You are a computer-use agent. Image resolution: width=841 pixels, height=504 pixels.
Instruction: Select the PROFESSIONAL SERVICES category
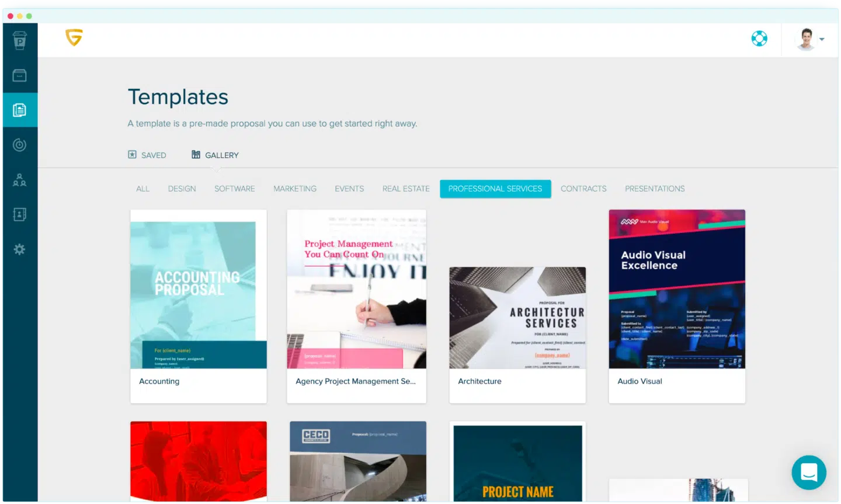click(495, 189)
